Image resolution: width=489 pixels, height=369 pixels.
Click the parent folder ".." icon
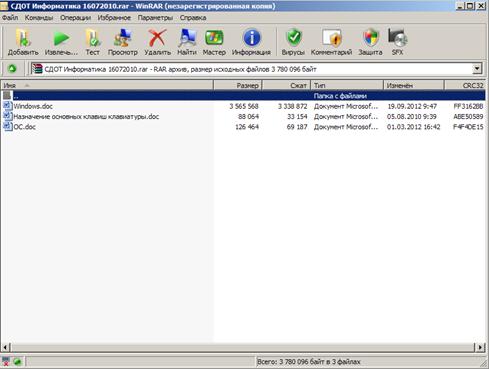coord(7,96)
